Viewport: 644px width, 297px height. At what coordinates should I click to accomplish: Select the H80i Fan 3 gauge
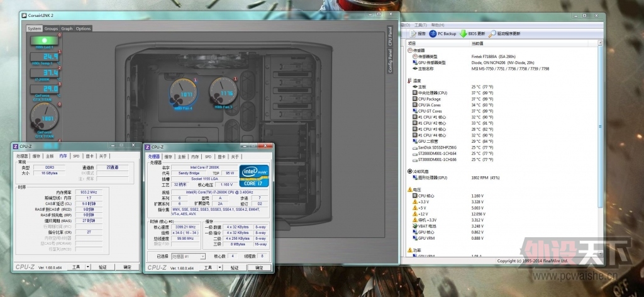(x=223, y=91)
